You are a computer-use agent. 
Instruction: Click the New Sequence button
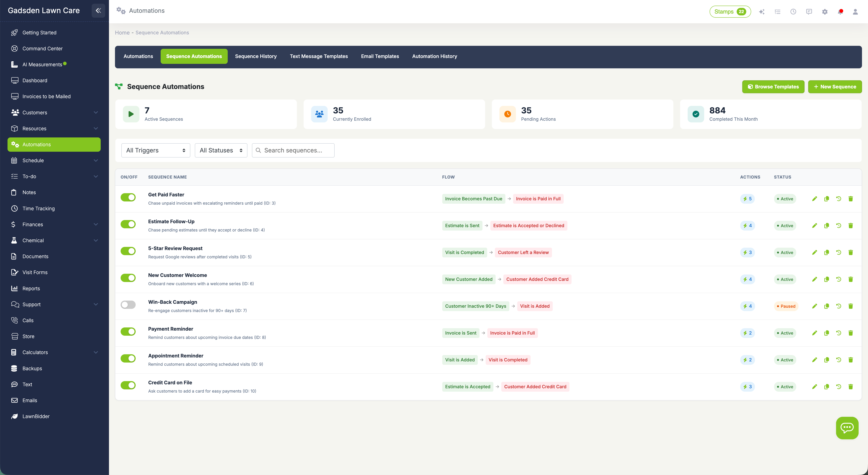(x=835, y=87)
